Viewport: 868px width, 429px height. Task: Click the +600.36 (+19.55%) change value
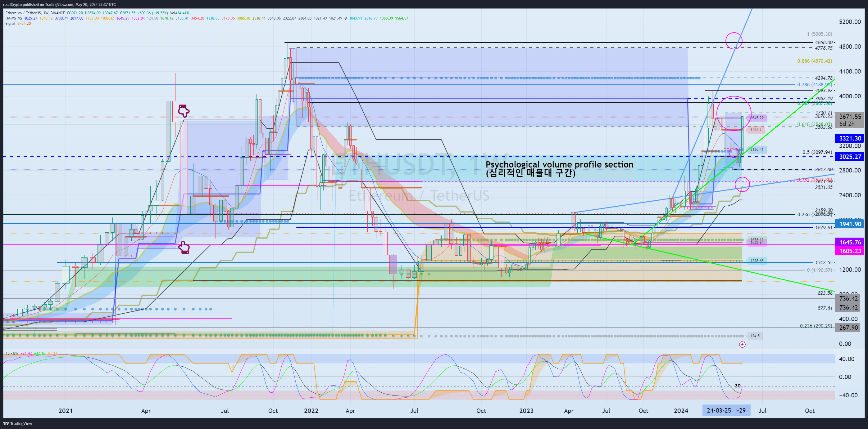point(153,13)
